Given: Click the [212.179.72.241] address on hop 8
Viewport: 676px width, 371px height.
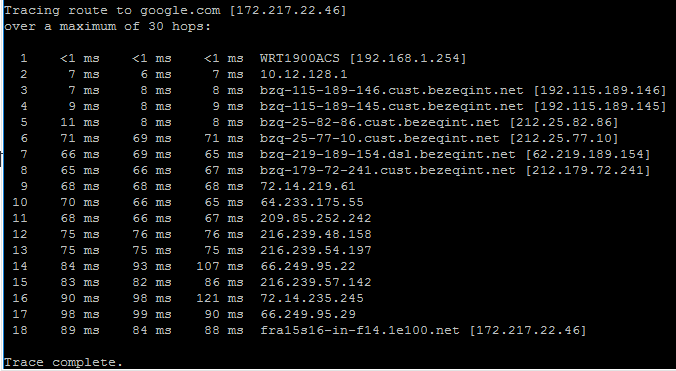Looking at the screenshot, I should 588,170.
